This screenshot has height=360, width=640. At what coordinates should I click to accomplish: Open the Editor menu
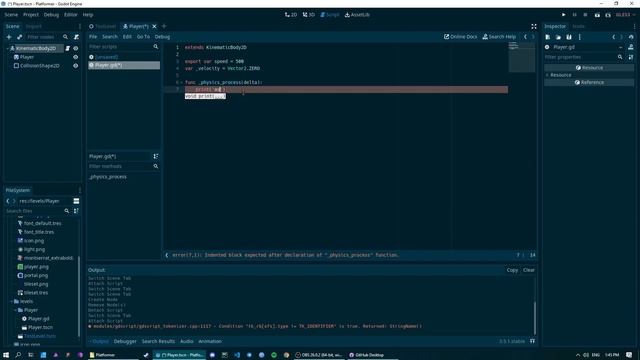click(x=70, y=15)
